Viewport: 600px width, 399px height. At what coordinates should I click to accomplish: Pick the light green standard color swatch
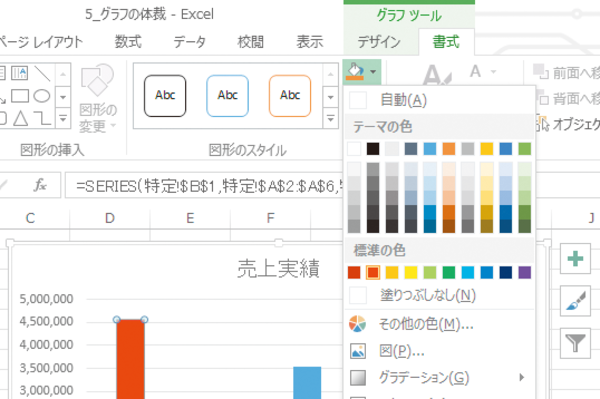coord(430,273)
